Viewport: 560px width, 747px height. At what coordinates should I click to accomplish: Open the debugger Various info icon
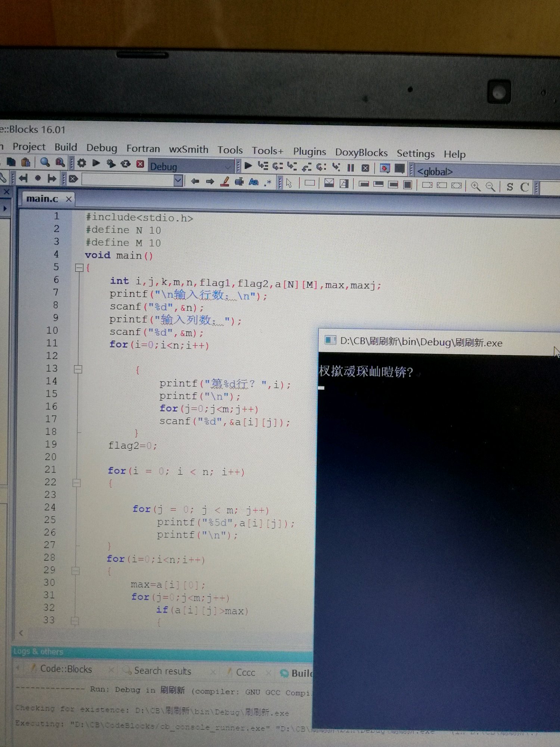tap(399, 169)
